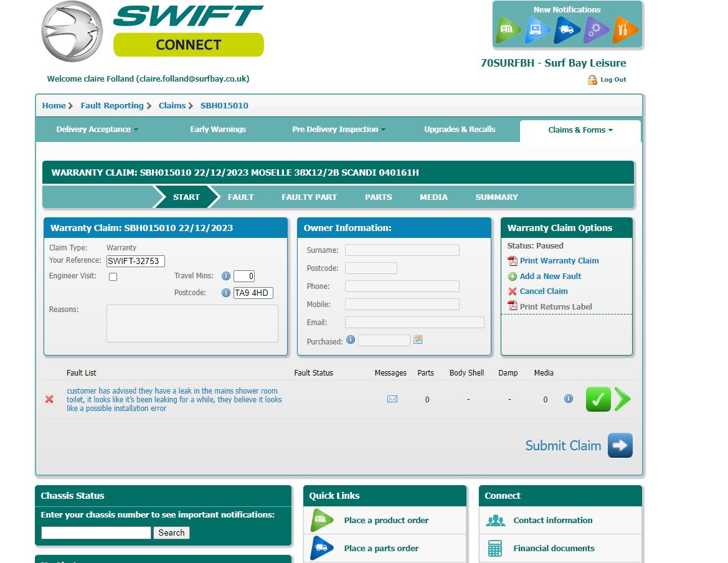Open the Upgrades & Recalls menu item

coord(460,130)
